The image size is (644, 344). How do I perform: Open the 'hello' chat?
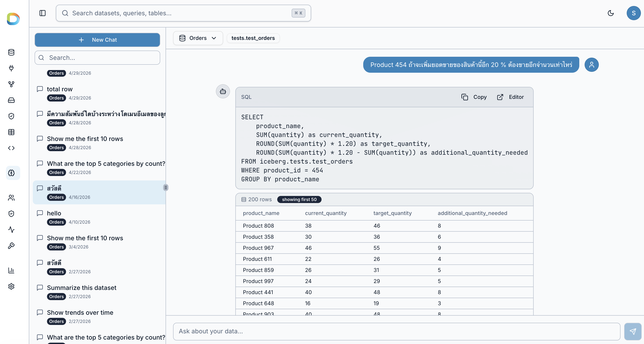[99, 217]
